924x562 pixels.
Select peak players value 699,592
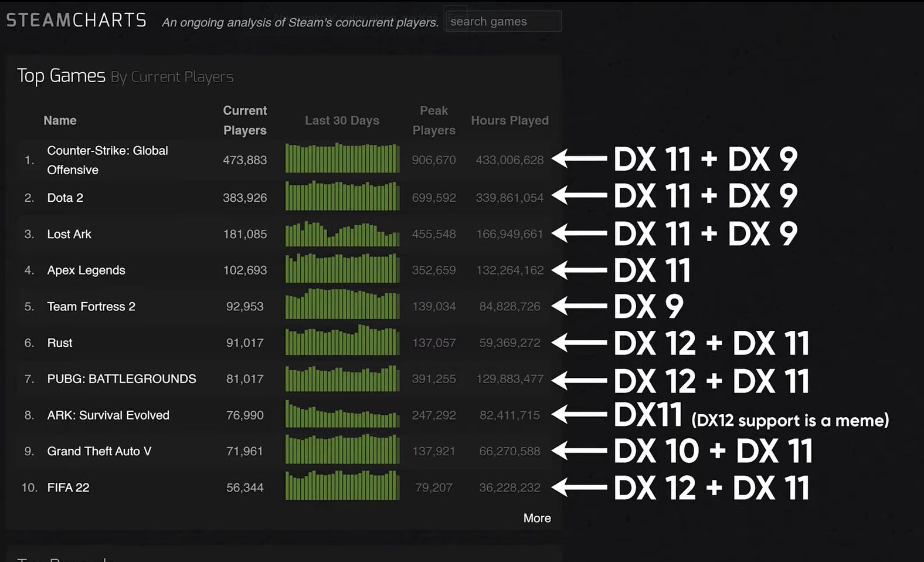434,198
